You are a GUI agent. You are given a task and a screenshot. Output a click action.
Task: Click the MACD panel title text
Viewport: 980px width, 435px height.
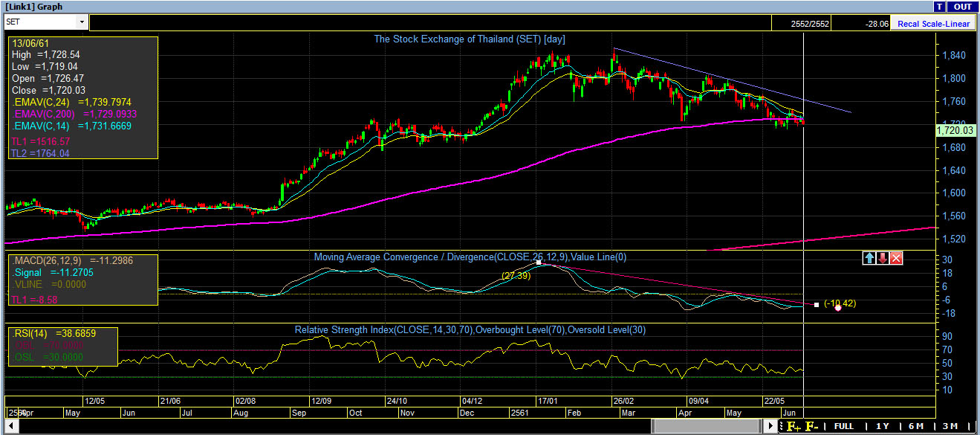tap(470, 257)
